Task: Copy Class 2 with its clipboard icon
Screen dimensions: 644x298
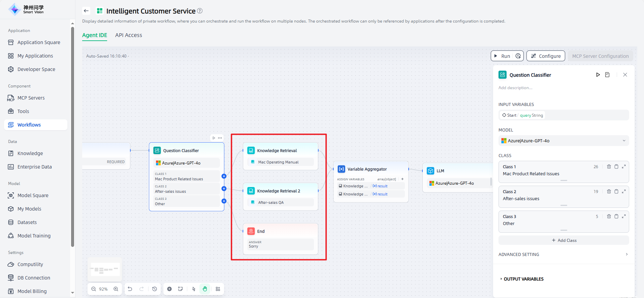Action: point(616,191)
